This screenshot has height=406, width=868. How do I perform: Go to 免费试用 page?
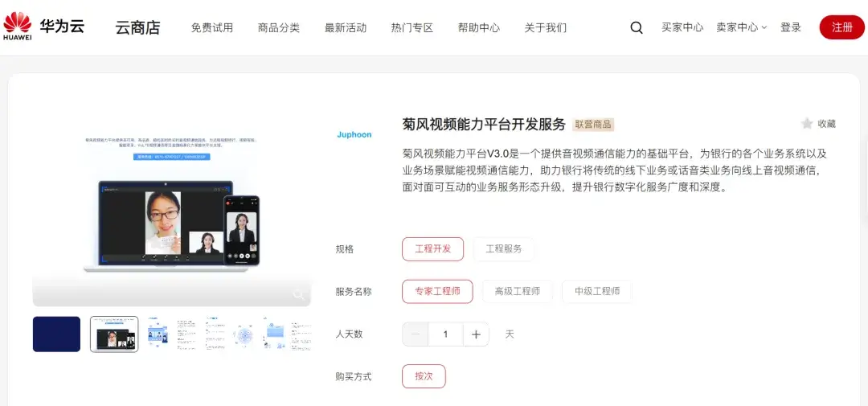click(212, 27)
